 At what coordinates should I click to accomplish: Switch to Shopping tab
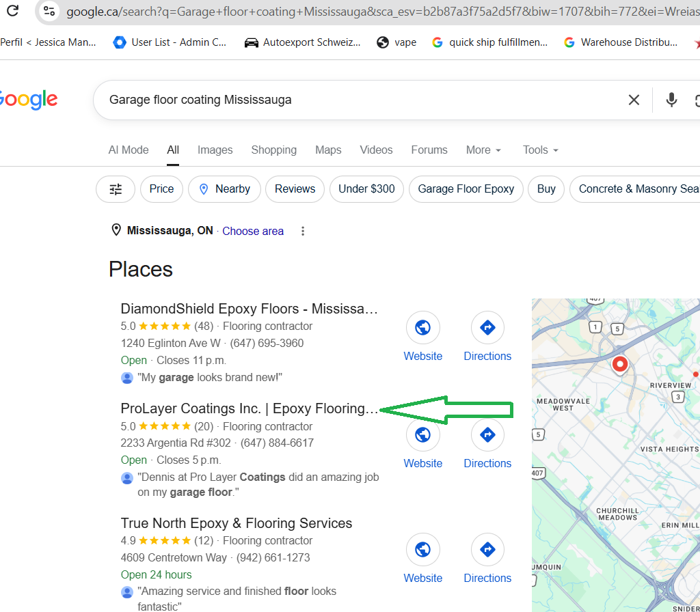click(x=273, y=150)
